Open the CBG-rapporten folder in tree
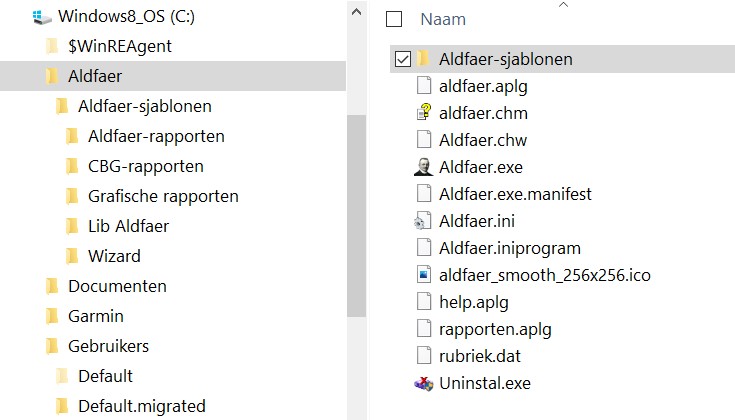 (145, 166)
